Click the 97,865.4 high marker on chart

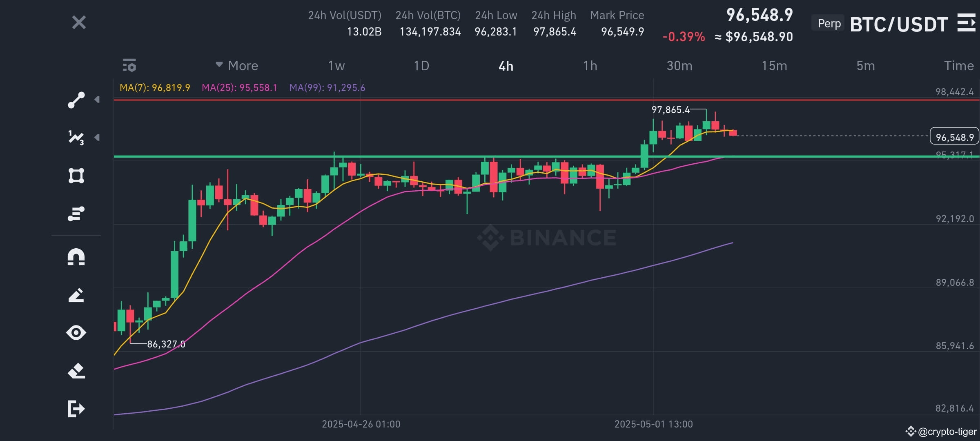point(670,110)
